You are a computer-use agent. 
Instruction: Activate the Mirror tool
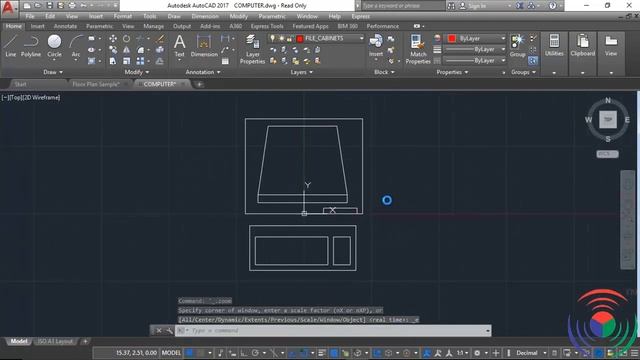pyautogui.click(x=127, y=50)
